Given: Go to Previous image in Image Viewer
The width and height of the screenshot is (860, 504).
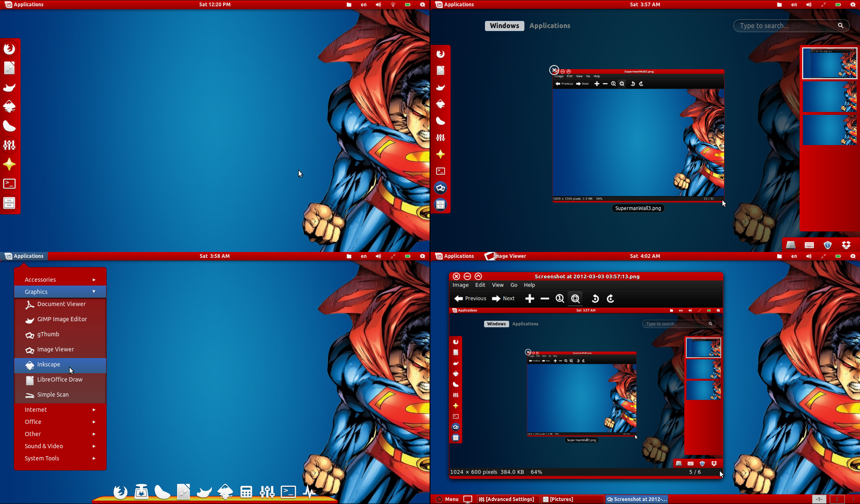Looking at the screenshot, I should coord(470,299).
